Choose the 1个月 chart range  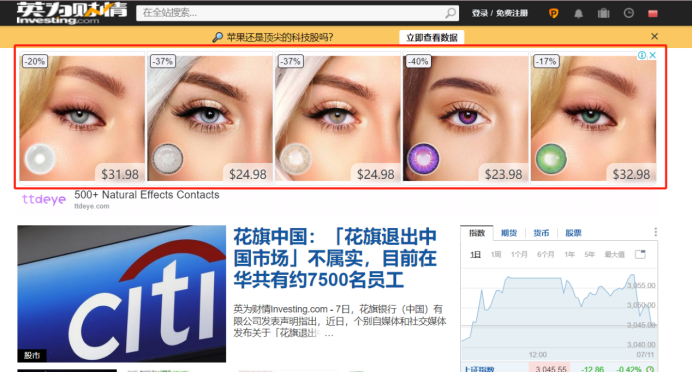click(x=519, y=255)
